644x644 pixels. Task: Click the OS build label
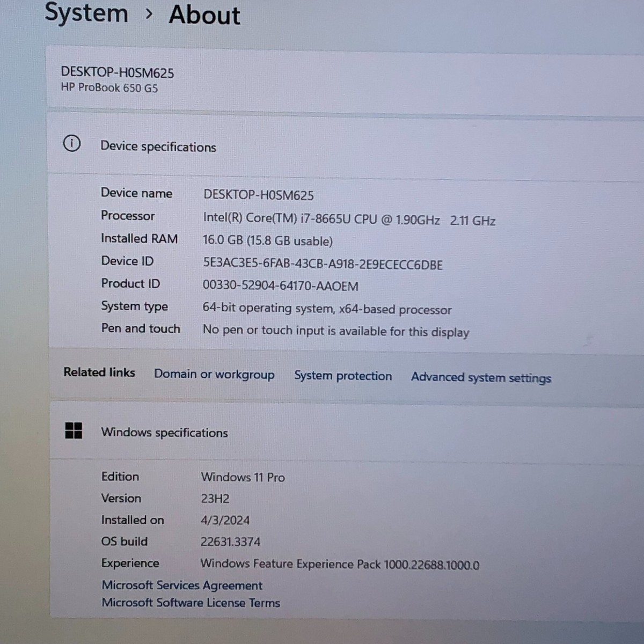(125, 541)
